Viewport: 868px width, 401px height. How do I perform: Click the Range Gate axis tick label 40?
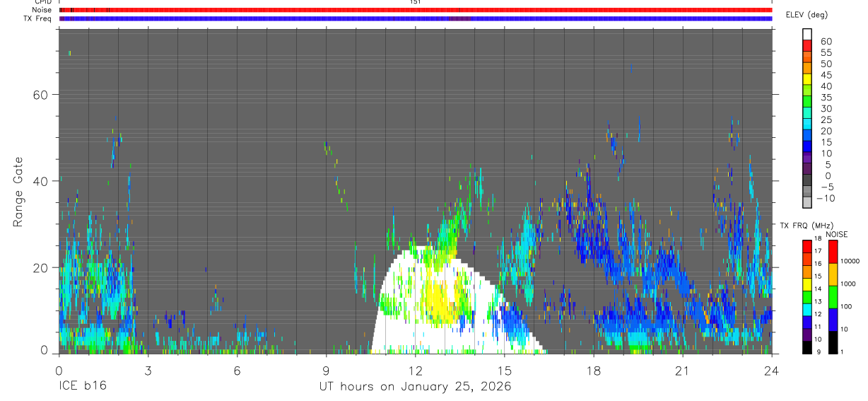point(39,181)
